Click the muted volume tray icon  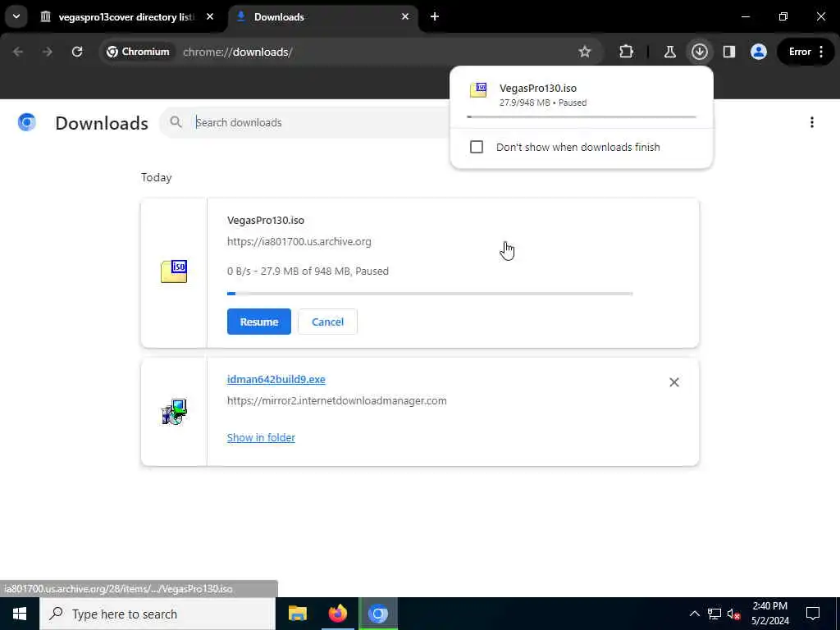tap(734, 614)
